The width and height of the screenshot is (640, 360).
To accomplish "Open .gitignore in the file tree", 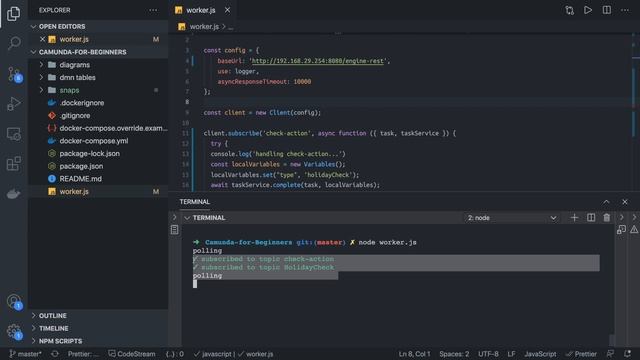I will (75, 116).
